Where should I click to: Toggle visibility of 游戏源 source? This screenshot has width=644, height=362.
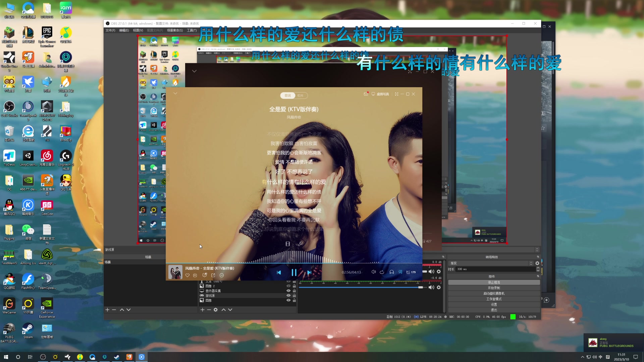coord(288,295)
